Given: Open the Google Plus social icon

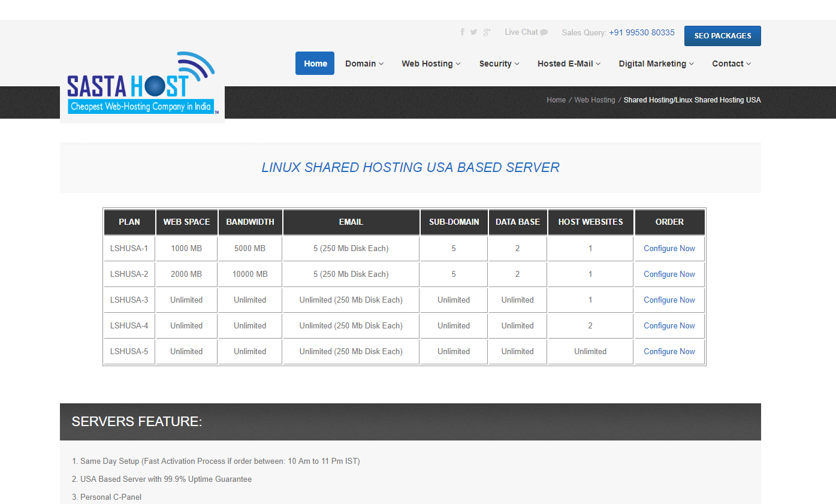Looking at the screenshot, I should (x=487, y=32).
